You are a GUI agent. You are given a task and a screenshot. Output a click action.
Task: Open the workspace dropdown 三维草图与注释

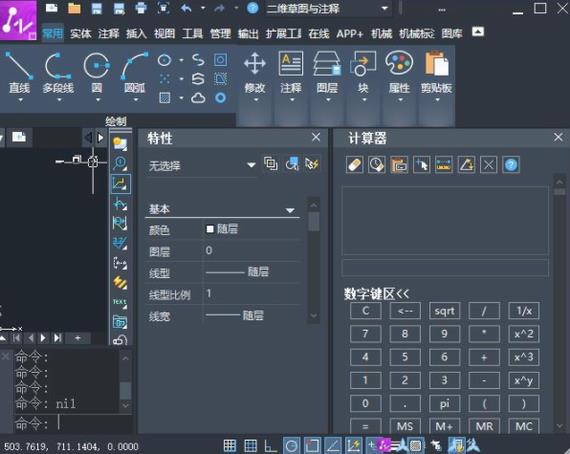329,8
